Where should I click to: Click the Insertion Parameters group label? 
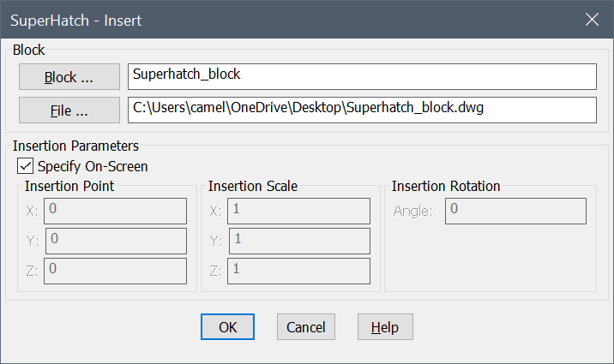pos(75,146)
